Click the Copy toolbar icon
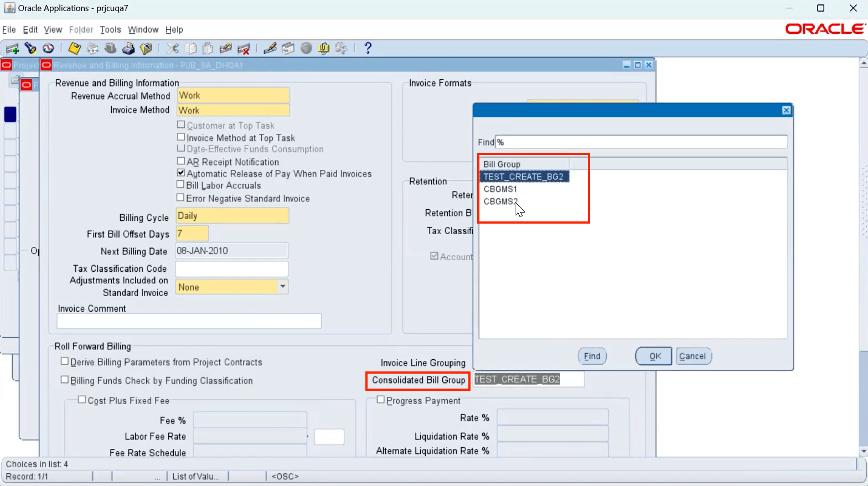Viewport: 868px width, 486px height. [190, 49]
